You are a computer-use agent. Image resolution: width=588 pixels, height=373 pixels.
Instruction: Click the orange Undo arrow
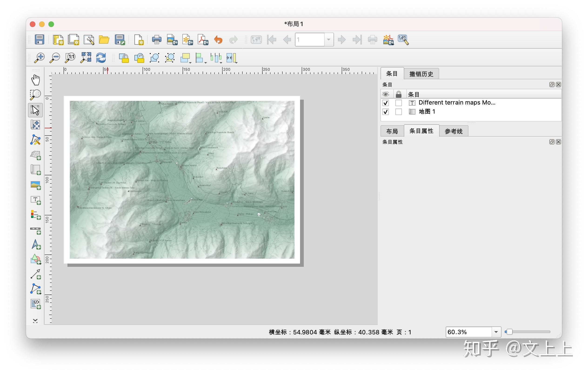coord(218,40)
